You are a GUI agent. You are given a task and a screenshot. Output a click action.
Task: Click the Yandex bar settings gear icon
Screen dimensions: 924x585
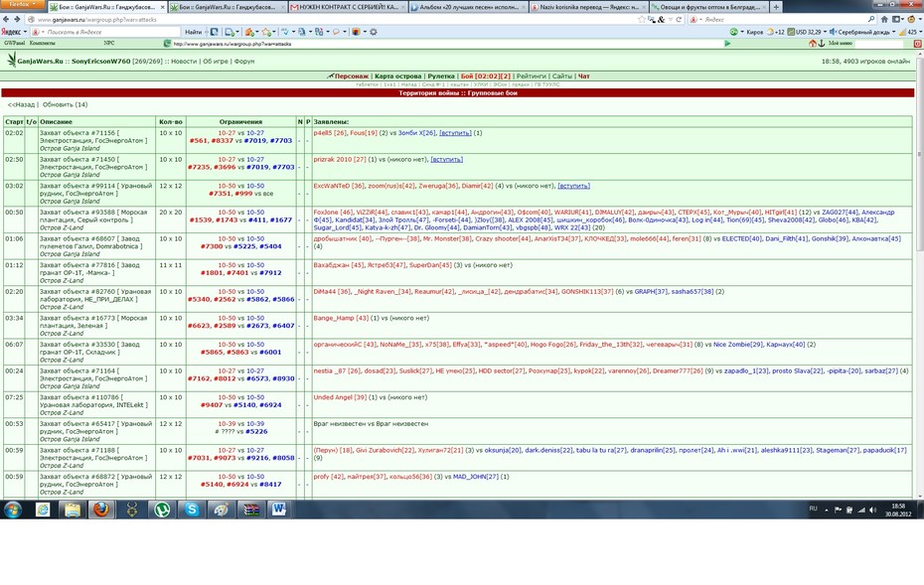[x=373, y=32]
